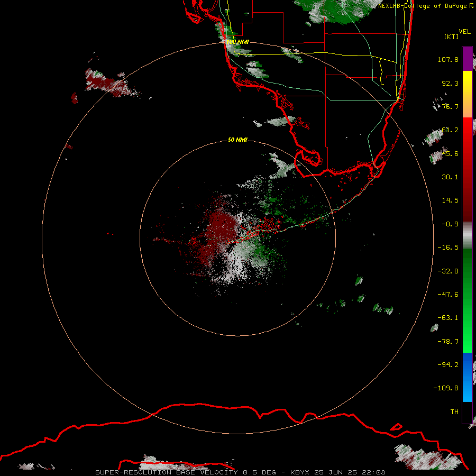Select the 92.3 legend value
476x476 pixels.
pos(450,83)
